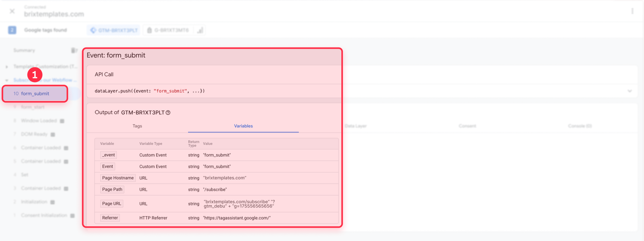Click the Variable Type column header
644x241 pixels.
[151, 144]
